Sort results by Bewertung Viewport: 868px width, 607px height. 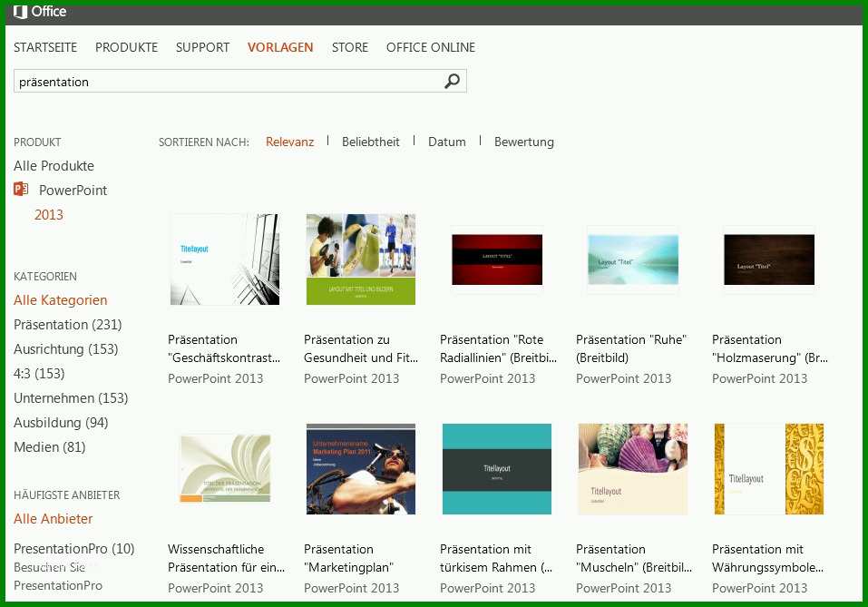coord(523,142)
